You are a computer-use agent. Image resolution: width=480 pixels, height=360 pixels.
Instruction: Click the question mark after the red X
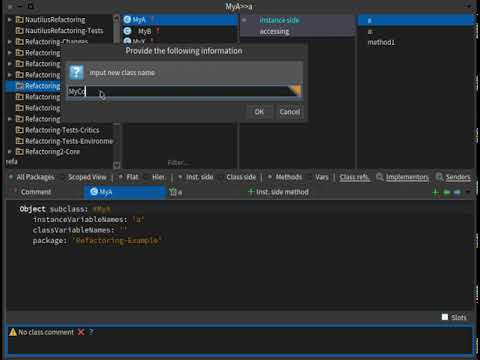pyautogui.click(x=91, y=332)
